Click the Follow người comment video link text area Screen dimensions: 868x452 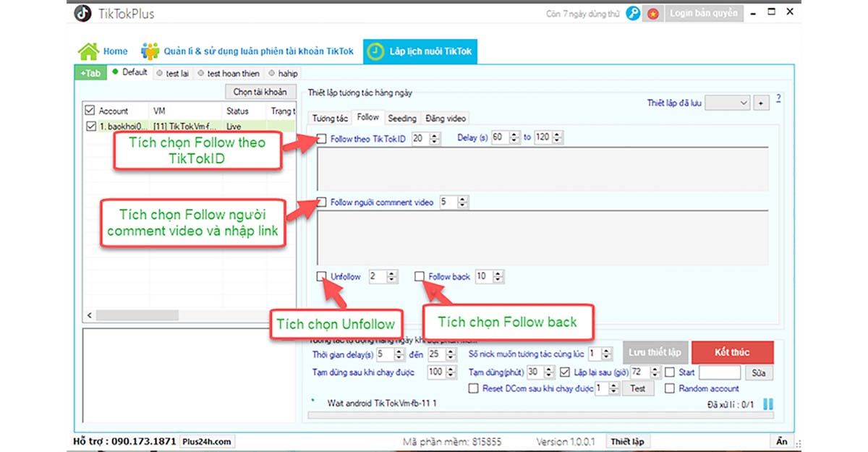pyautogui.click(x=542, y=236)
